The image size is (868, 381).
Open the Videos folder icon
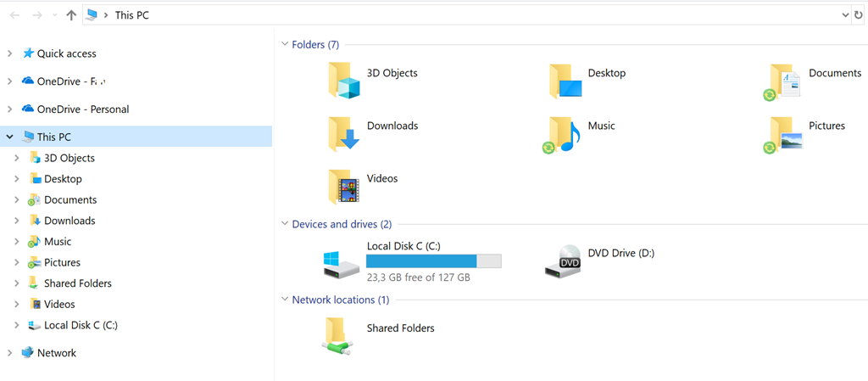[344, 186]
